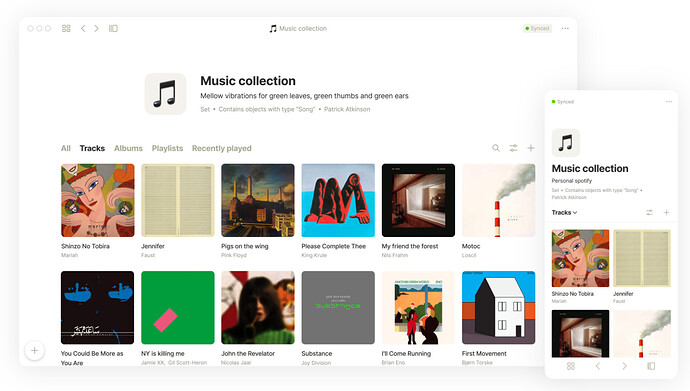Click 'Music collection' heading in mobile panel
Screen dimensions: 690x391
point(590,168)
